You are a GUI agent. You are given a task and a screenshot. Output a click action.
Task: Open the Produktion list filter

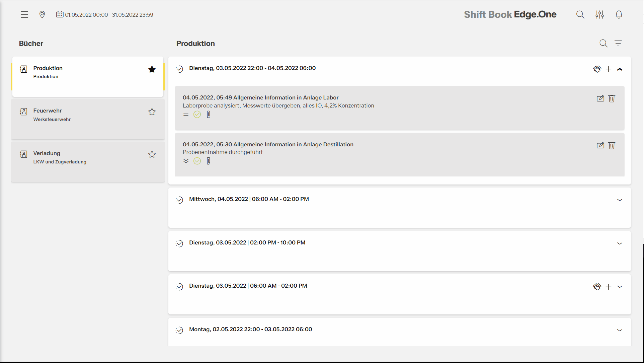click(618, 44)
